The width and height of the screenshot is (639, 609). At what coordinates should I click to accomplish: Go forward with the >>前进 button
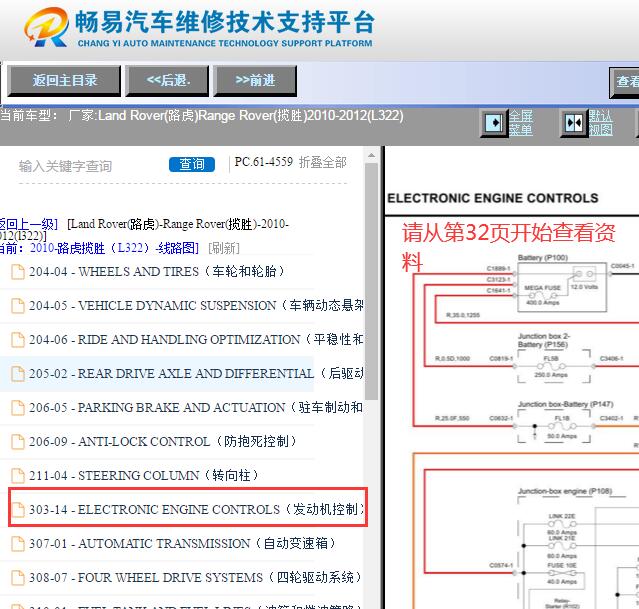pos(255,81)
